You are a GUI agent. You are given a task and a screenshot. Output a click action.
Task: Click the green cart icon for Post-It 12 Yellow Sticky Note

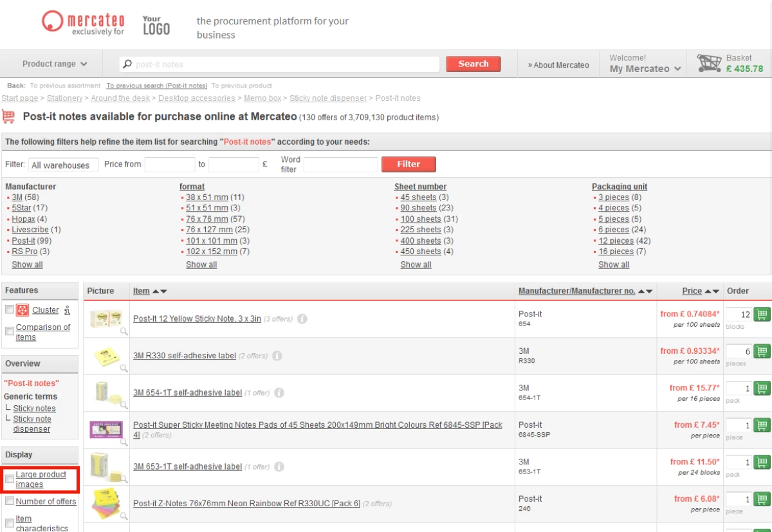762,315
